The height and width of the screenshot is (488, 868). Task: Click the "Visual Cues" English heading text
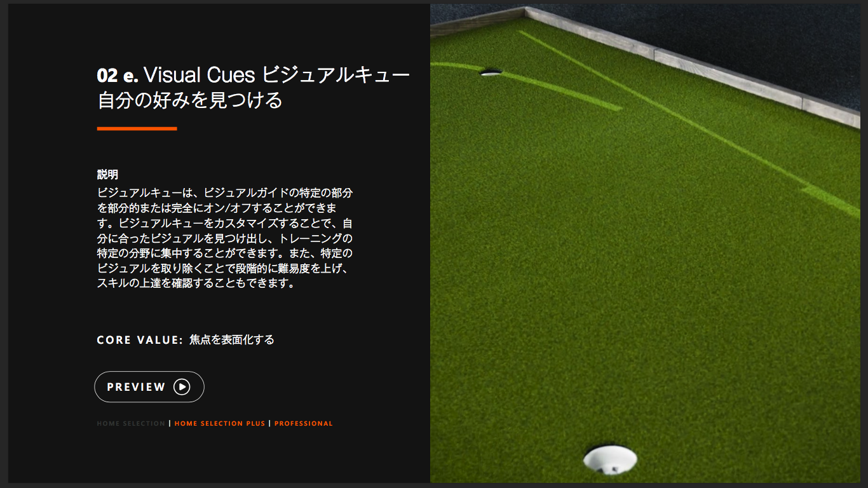click(200, 76)
